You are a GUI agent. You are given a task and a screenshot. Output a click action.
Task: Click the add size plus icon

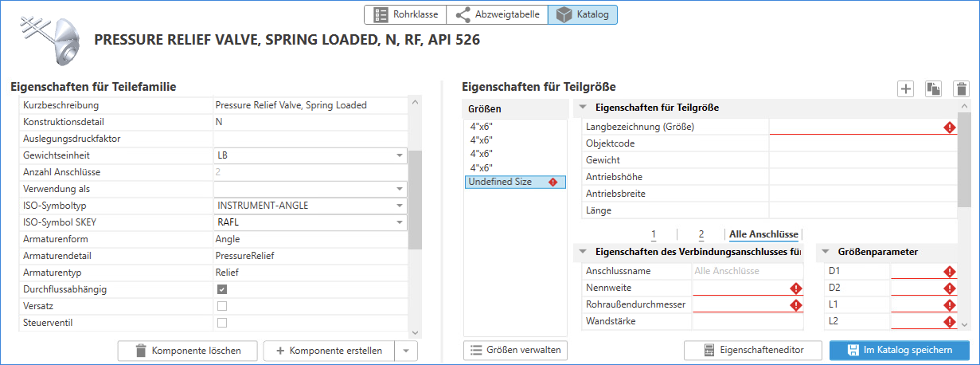[x=905, y=88]
